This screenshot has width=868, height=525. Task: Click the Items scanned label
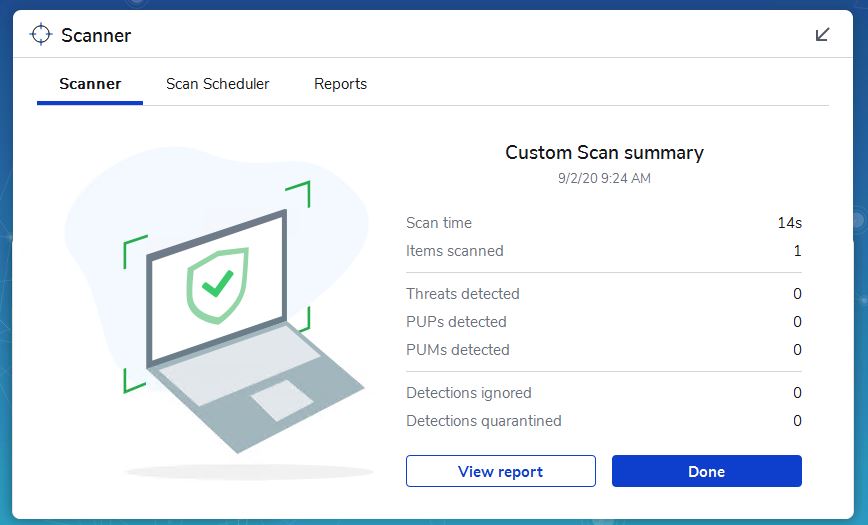point(455,251)
